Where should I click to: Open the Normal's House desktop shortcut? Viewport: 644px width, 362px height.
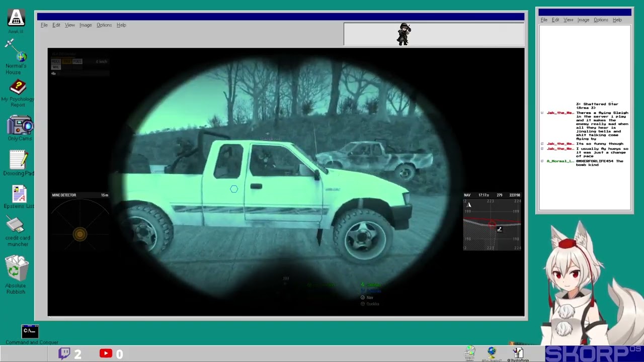tap(16, 50)
